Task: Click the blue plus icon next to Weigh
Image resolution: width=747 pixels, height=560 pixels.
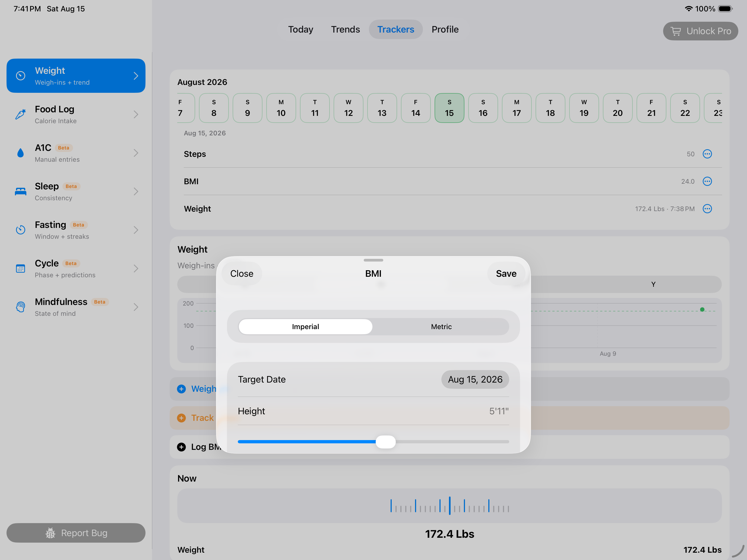Action: (181, 389)
